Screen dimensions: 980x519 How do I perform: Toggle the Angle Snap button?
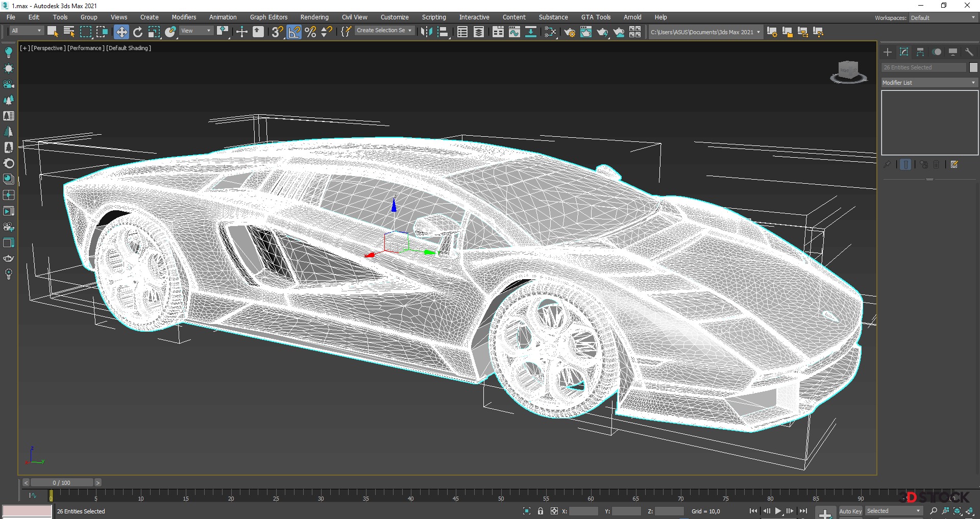tap(295, 32)
